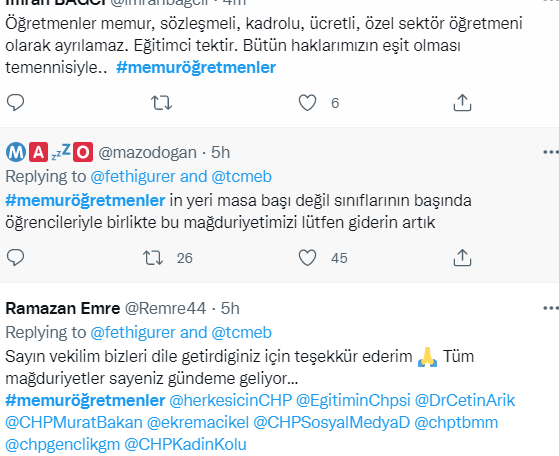This screenshot has height=456, width=559.
Task: Reply to the Öğretmenler memur tweet
Action: pyautogui.click(x=15, y=103)
